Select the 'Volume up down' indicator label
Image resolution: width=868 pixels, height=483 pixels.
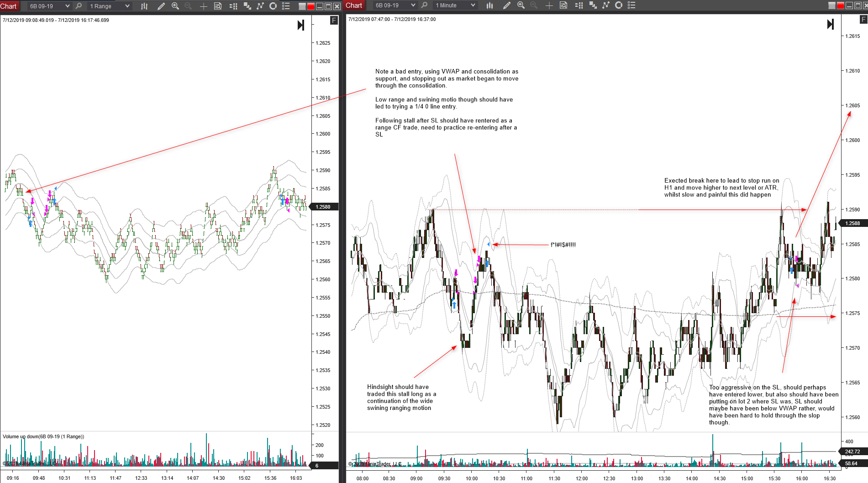coord(43,436)
